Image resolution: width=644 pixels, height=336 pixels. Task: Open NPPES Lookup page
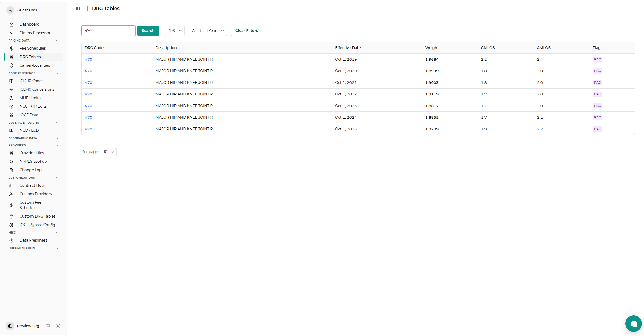[x=34, y=161]
